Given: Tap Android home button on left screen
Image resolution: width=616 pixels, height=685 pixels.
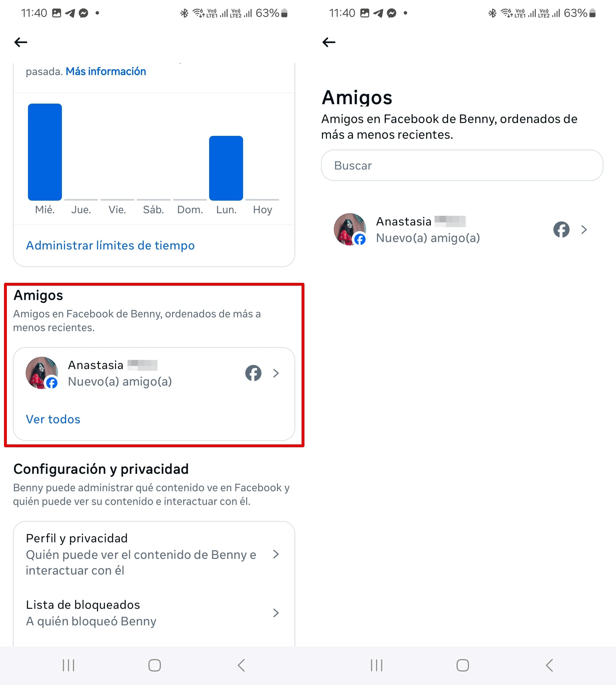Looking at the screenshot, I should point(154,665).
